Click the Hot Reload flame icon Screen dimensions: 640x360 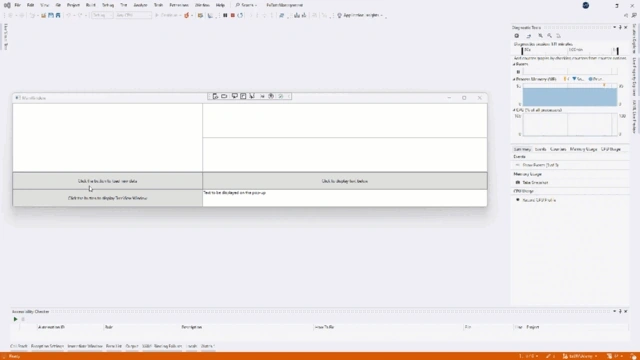[187, 16]
